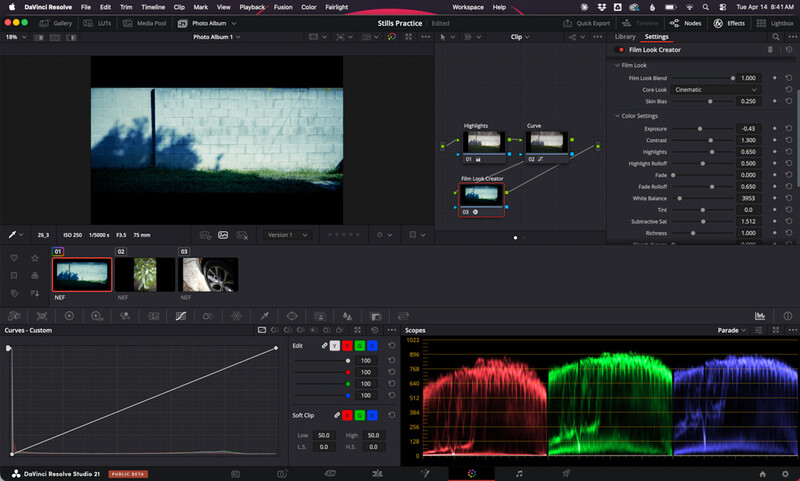Select the Curves palette icon
The height and width of the screenshot is (481, 800).
181,316
